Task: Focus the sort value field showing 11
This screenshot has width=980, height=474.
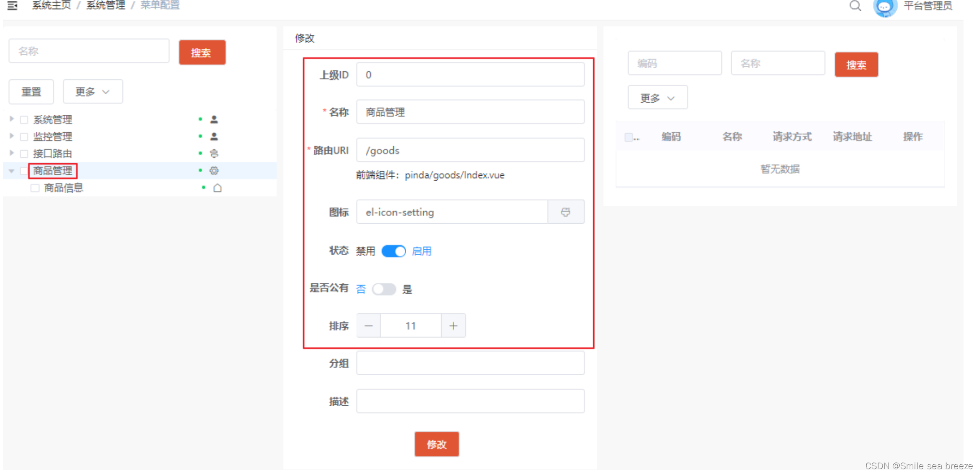Action: 411,326
